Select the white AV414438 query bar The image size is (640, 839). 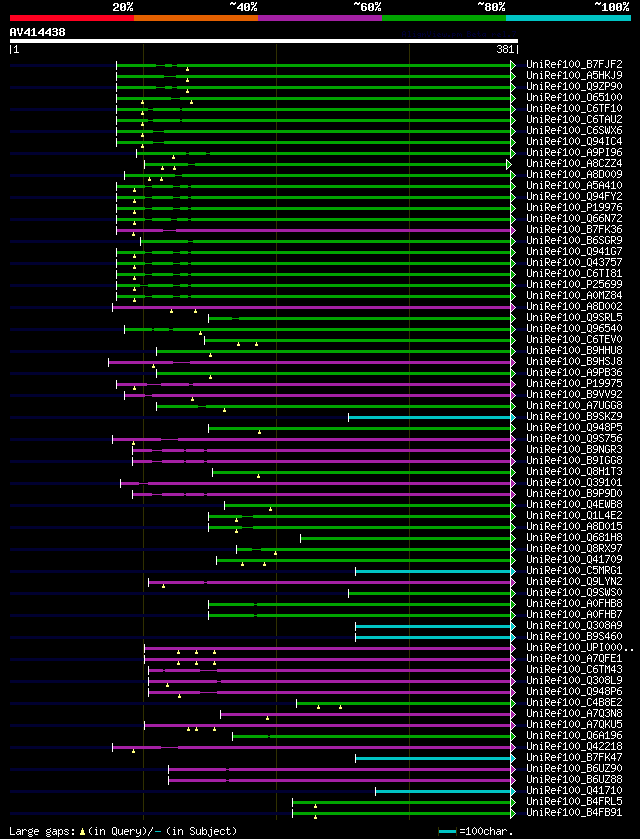pyautogui.click(x=264, y=41)
